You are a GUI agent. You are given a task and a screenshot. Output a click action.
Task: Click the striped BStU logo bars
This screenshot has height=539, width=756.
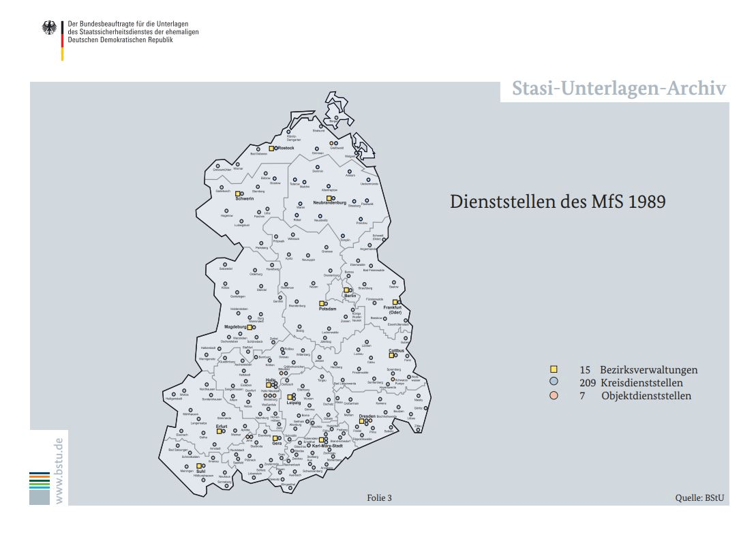pyautogui.click(x=40, y=480)
